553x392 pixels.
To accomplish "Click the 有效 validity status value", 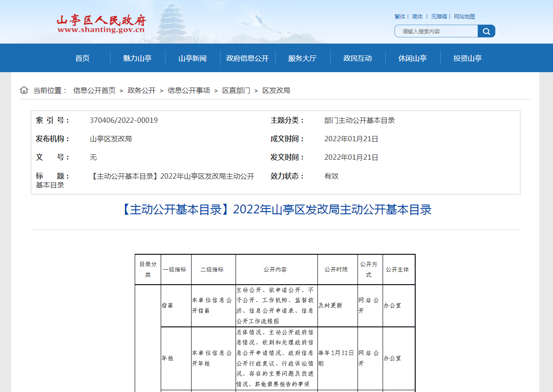I will 332,176.
